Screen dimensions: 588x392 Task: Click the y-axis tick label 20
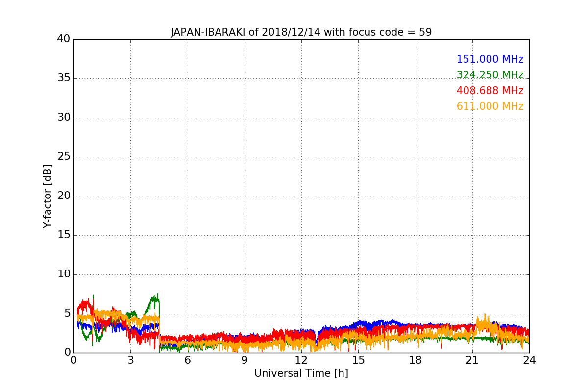pyautogui.click(x=64, y=196)
